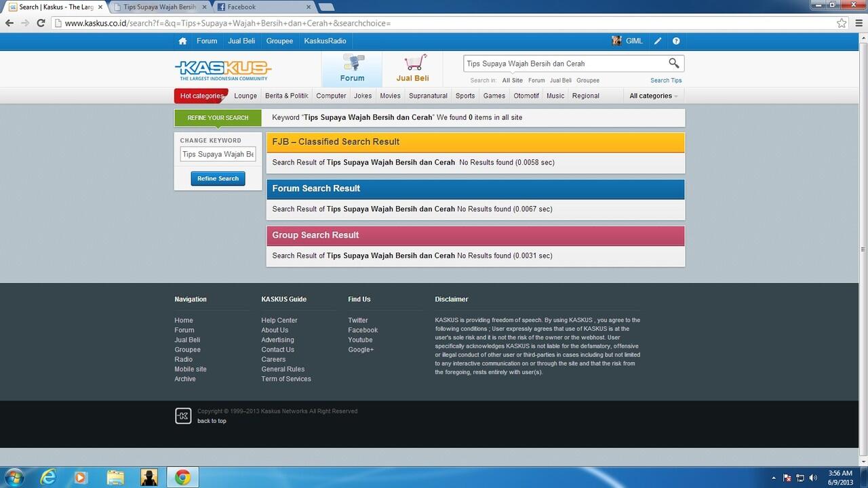Switch to Jual Beli tab
This screenshot has width=868, height=488.
pyautogui.click(x=412, y=68)
